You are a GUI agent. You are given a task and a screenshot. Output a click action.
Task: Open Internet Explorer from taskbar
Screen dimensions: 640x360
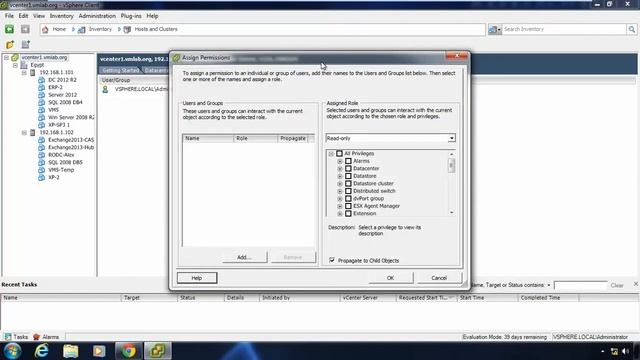click(x=41, y=351)
